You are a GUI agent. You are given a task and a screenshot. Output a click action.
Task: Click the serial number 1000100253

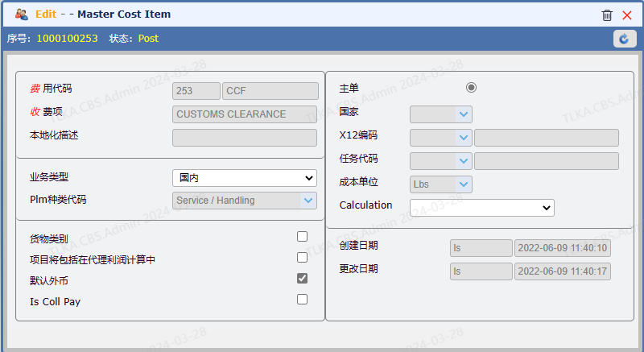coord(68,39)
